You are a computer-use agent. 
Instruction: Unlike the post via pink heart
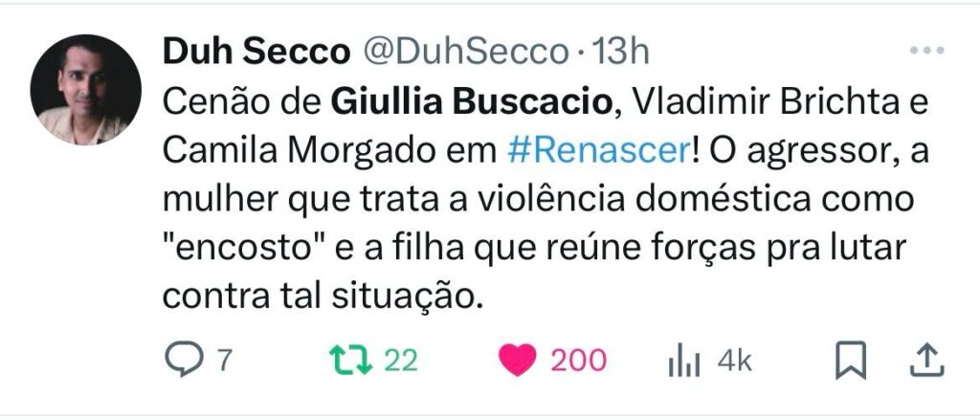pos(518,361)
